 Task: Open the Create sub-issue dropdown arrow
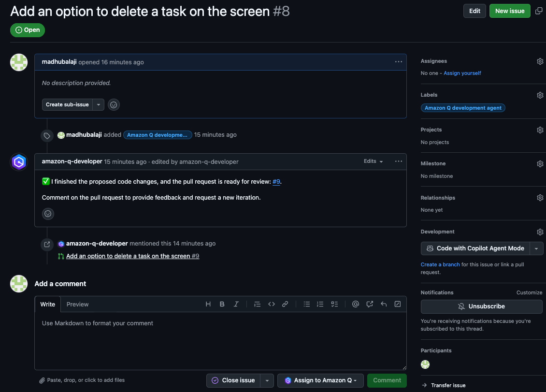point(99,104)
